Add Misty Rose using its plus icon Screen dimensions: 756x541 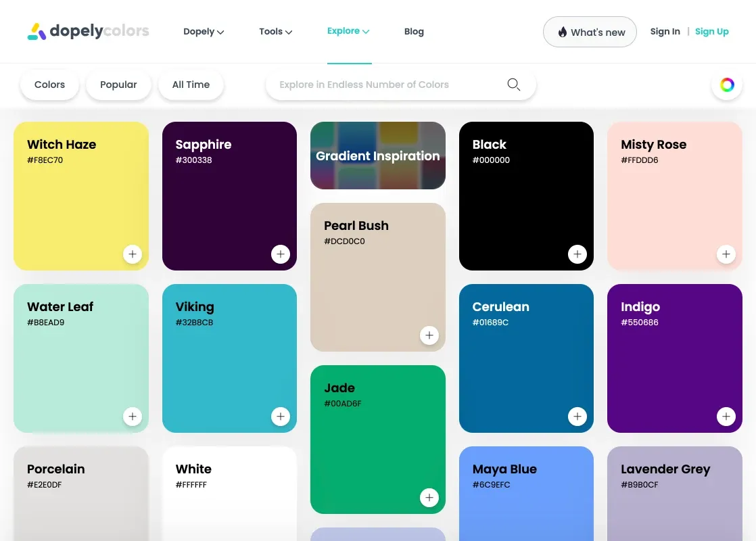tap(726, 254)
